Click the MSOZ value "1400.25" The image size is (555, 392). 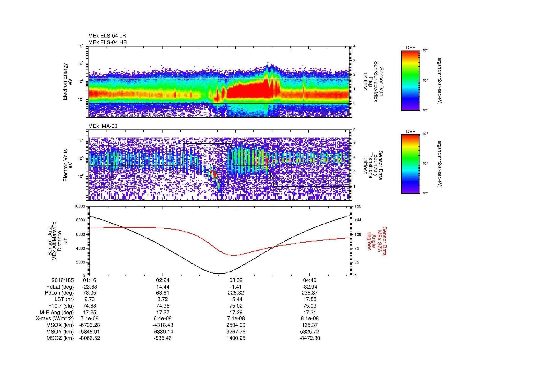[236, 338]
